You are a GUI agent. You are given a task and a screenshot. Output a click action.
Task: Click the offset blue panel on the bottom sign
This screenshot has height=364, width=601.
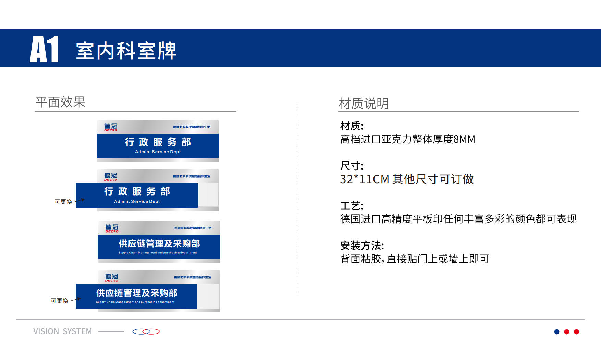pyautogui.click(x=136, y=296)
